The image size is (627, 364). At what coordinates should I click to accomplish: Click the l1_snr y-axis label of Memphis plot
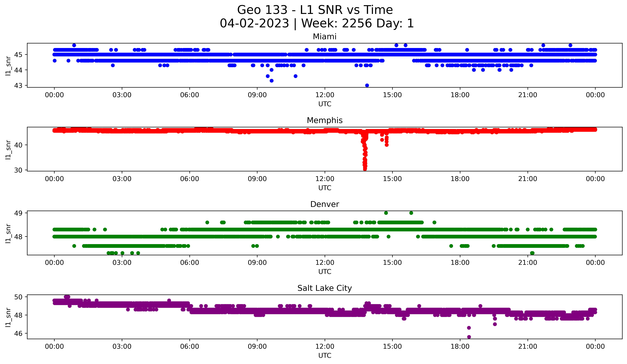pos(8,149)
